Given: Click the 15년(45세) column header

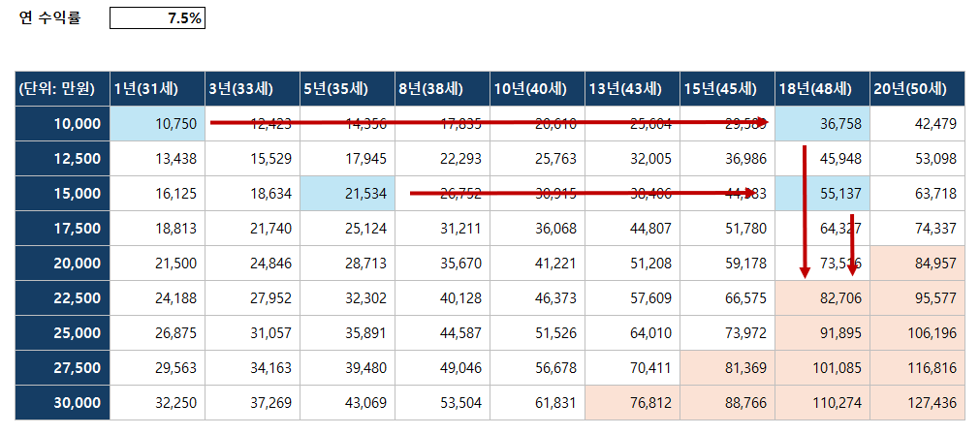Looking at the screenshot, I should [728, 89].
